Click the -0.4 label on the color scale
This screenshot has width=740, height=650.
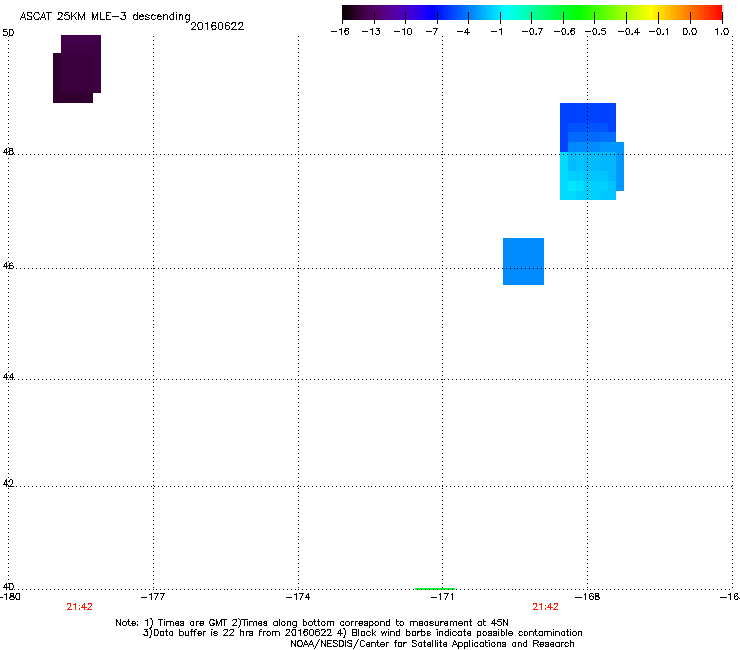[629, 32]
